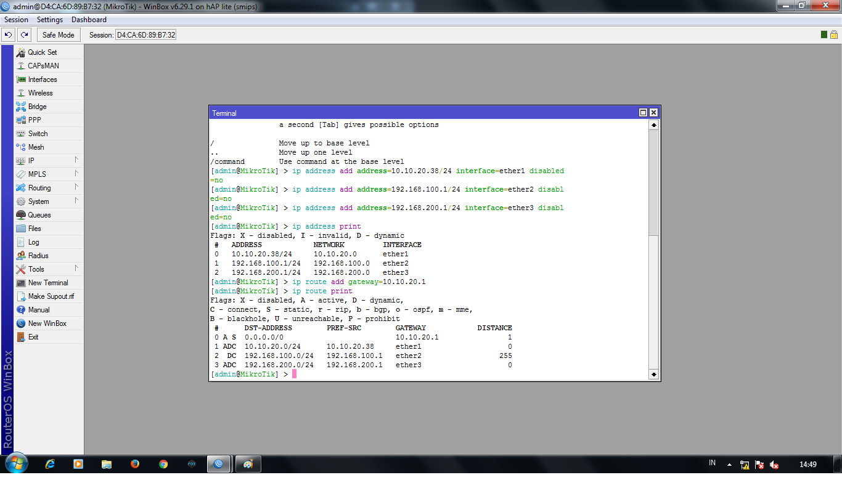Click the "ip route print" command line
842x504 pixels.
pos(322,291)
